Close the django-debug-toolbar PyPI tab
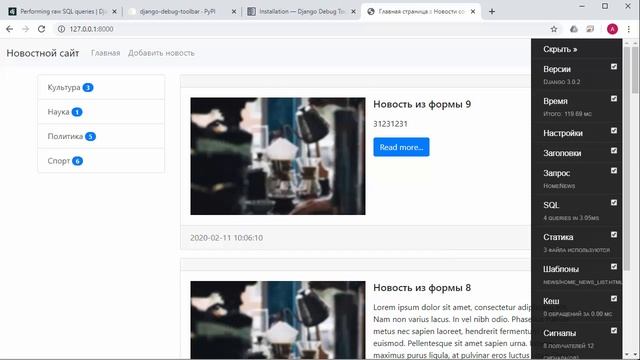This screenshot has height=360, width=640. 234,11
